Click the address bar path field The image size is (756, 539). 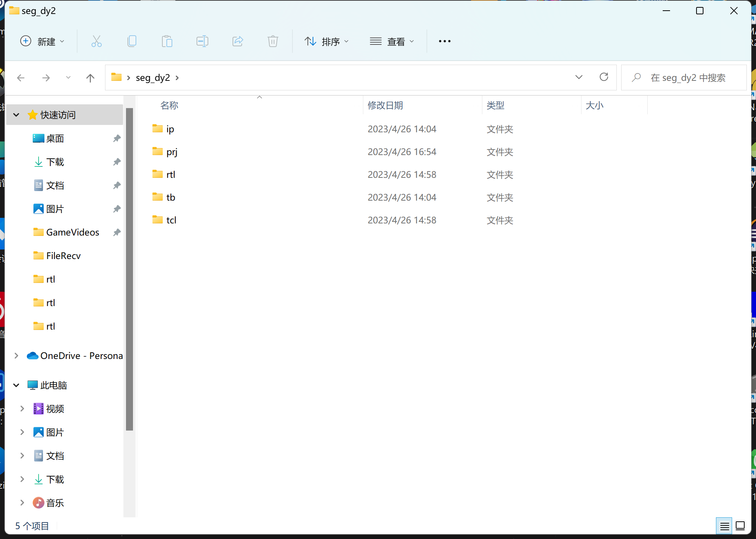[x=360, y=78]
